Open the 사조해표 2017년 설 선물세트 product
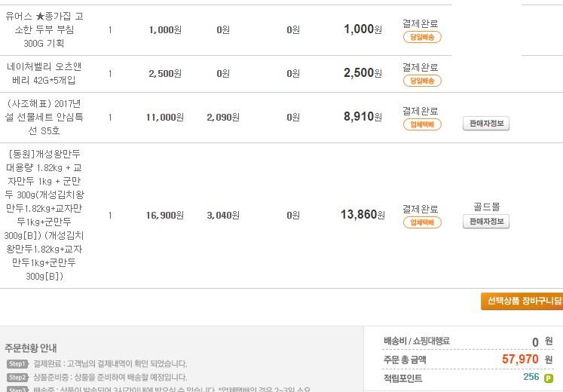 coord(44,117)
